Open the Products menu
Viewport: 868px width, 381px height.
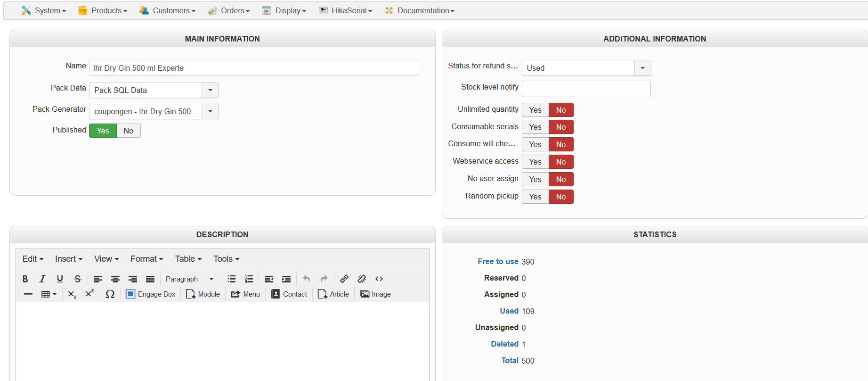103,10
